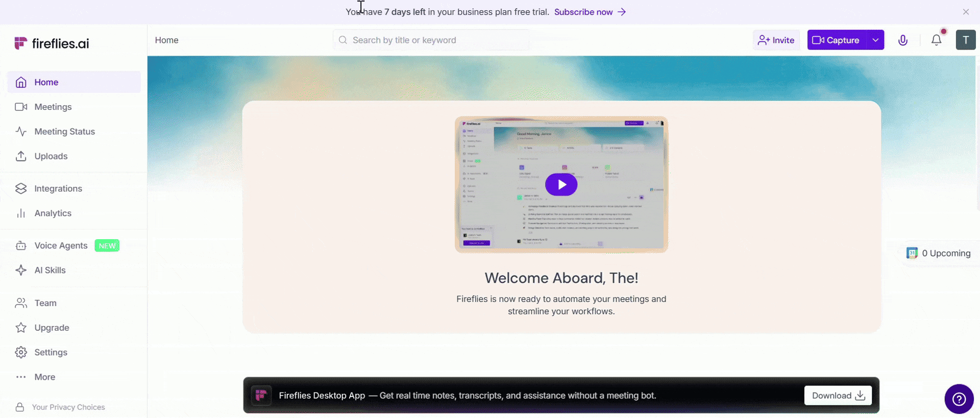The width and height of the screenshot is (980, 418).
Task: Click the microphone record icon
Action: pos(903,40)
